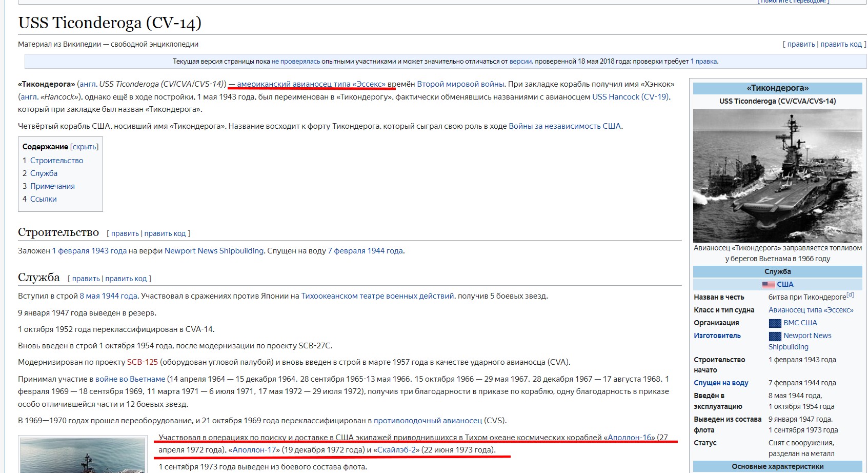This screenshot has width=868, height=473.
Task: Open Newport News Shipbuilding link in Строительство paragraph
Action: [214, 251]
